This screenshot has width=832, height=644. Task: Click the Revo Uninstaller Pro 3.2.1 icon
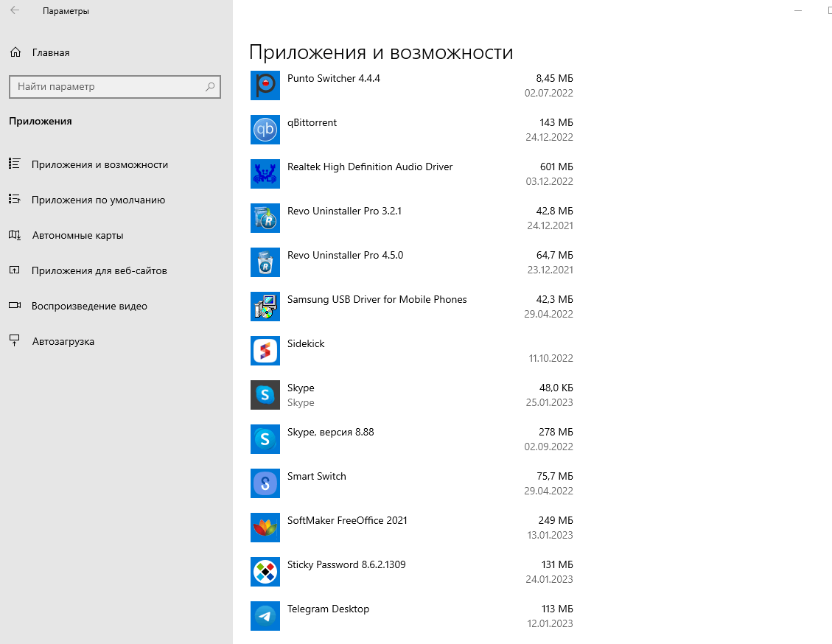click(265, 218)
